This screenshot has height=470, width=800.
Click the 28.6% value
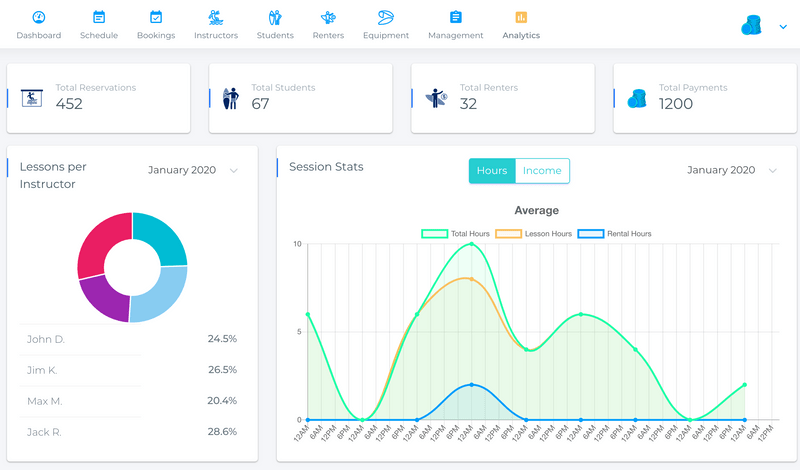222,432
